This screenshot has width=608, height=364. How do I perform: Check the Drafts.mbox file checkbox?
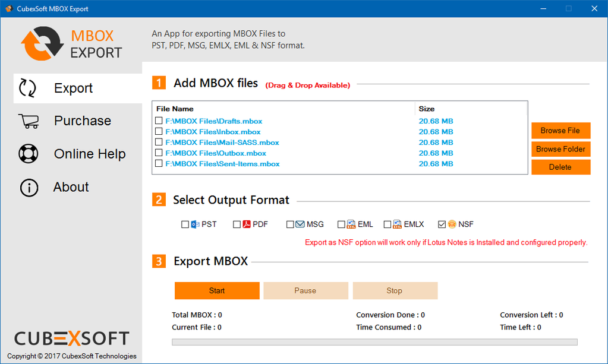click(x=159, y=121)
